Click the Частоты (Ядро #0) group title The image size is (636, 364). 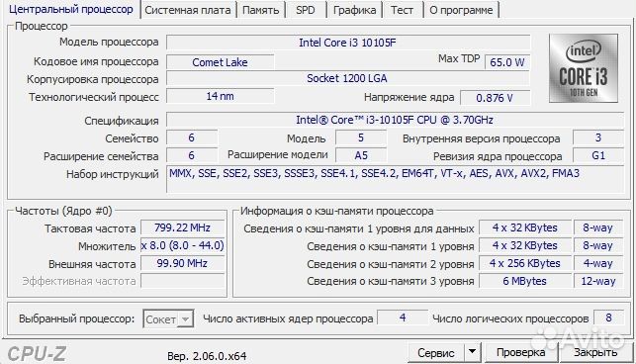click(x=63, y=211)
